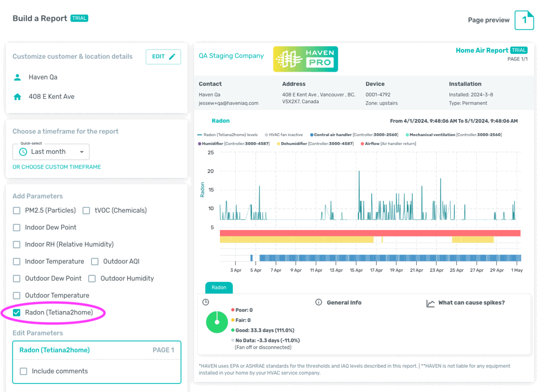Click the Device 0001-4792 text

pos(378,95)
